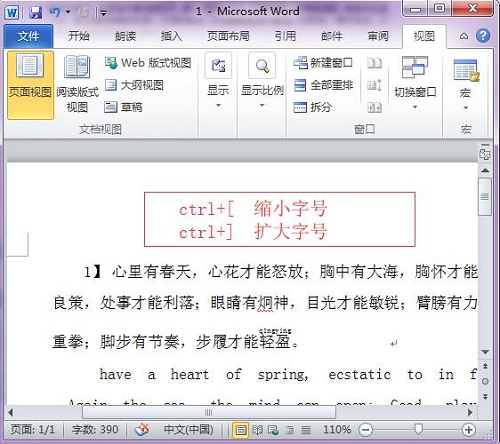This screenshot has height=444, width=500.
Task: Click the word "spring," in the English line
Action: click(283, 375)
